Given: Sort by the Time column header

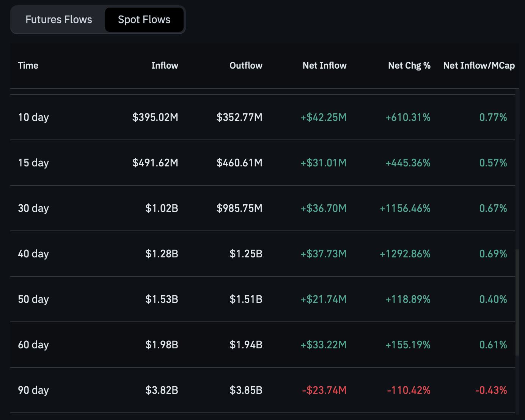Looking at the screenshot, I should pos(28,66).
